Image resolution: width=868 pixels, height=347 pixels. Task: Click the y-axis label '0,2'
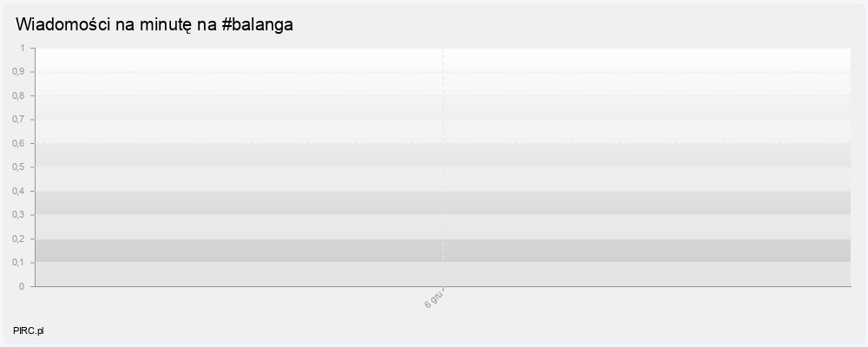19,239
